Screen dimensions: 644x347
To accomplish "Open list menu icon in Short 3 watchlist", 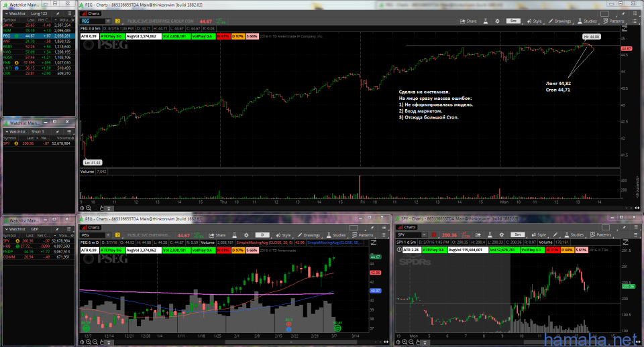I will tap(69, 132).
